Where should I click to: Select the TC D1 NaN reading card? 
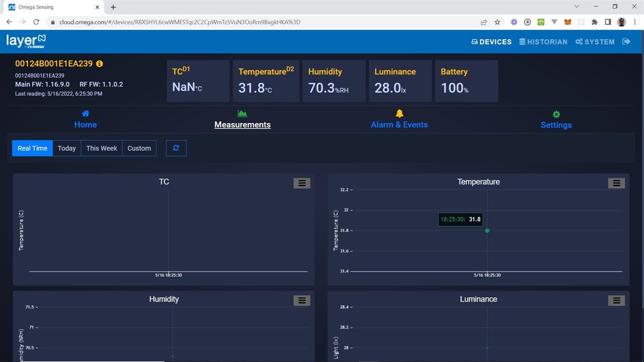point(198,81)
